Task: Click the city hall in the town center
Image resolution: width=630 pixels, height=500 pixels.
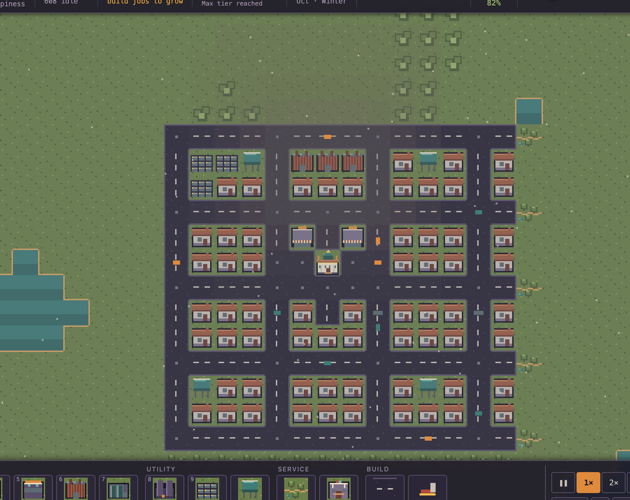Action: click(327, 263)
